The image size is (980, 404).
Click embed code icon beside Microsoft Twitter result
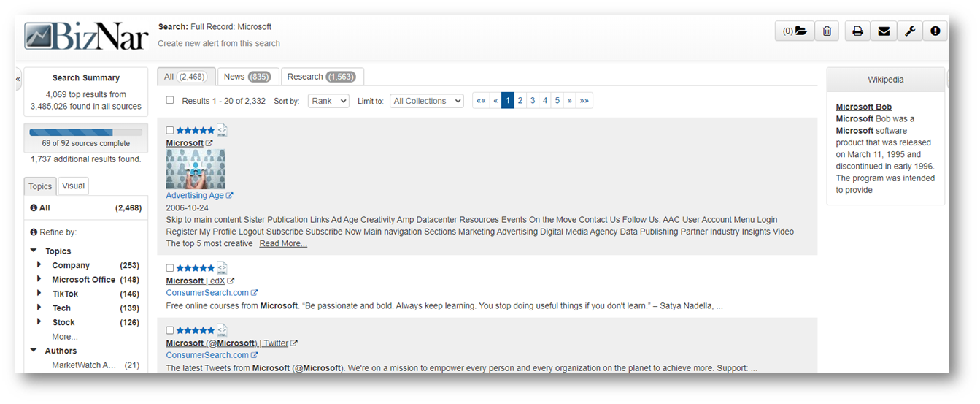[x=222, y=330]
